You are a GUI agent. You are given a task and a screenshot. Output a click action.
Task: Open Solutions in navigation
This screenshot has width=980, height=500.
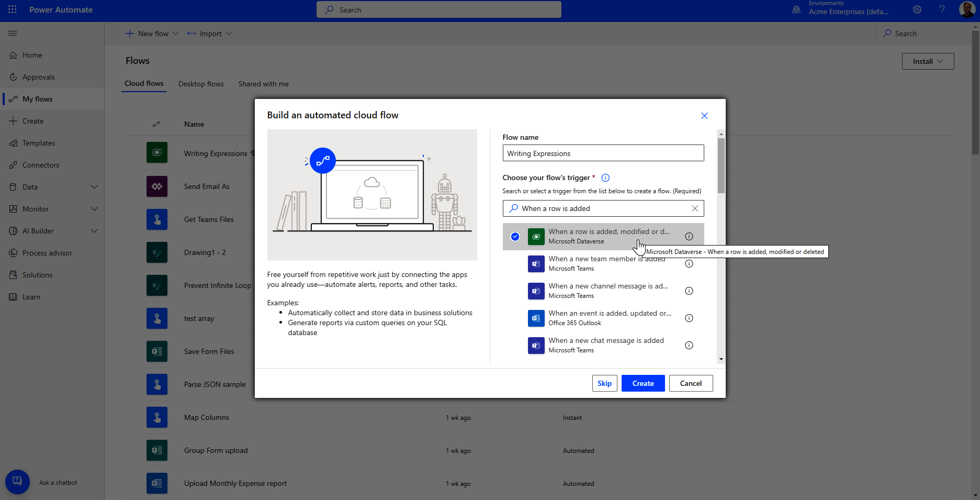(52, 275)
